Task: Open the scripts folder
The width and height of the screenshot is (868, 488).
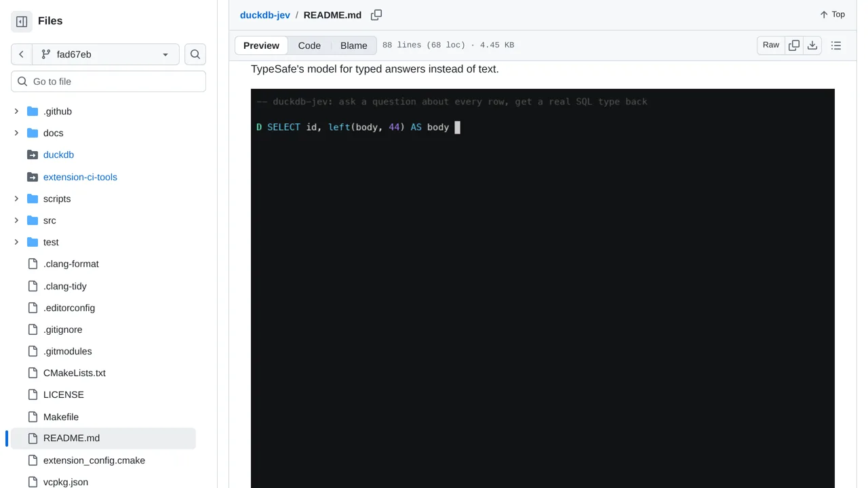Action: click(x=57, y=199)
